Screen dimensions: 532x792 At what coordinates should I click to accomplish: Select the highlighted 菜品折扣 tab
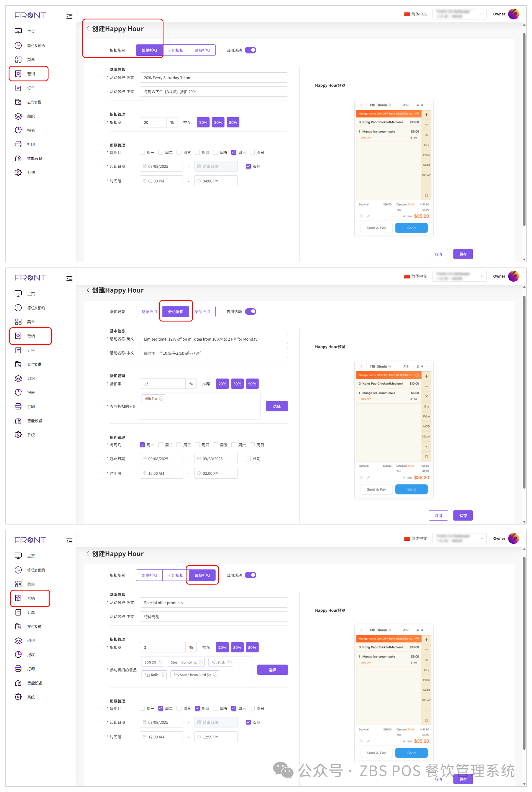pos(202,575)
